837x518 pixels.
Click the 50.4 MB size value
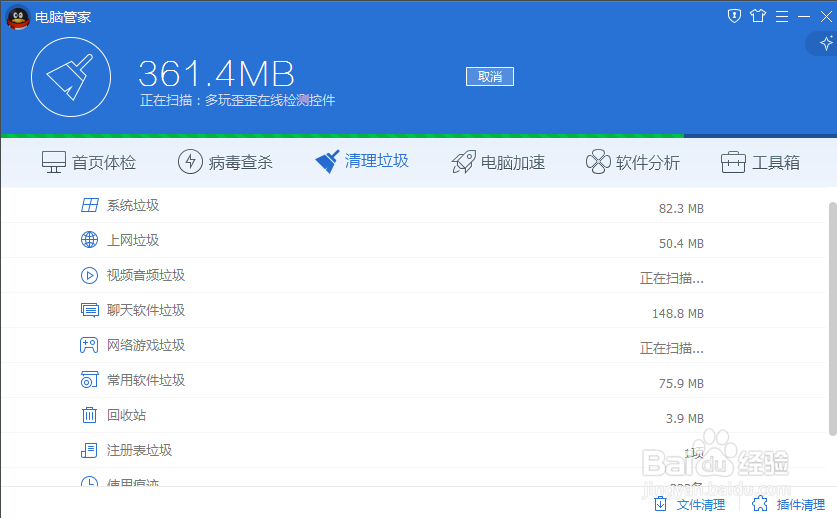coord(681,244)
